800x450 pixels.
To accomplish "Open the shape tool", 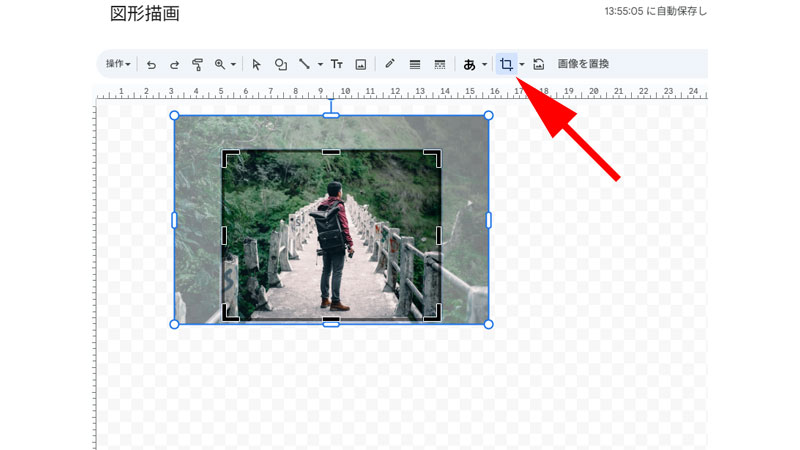I will [281, 64].
